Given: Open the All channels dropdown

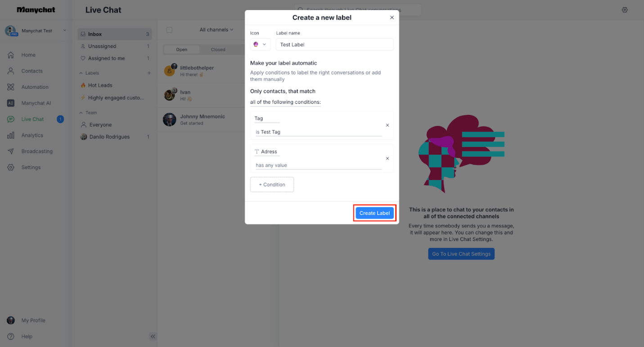Looking at the screenshot, I should tap(216, 30).
